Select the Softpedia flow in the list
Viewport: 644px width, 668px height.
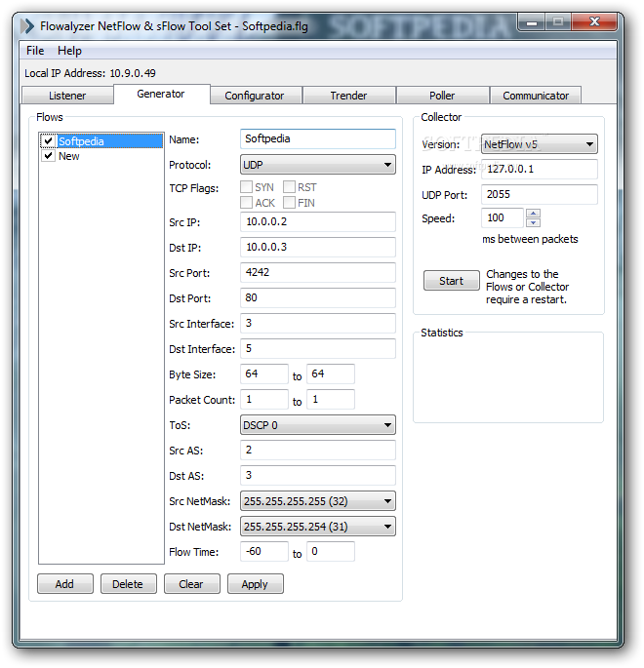point(110,141)
